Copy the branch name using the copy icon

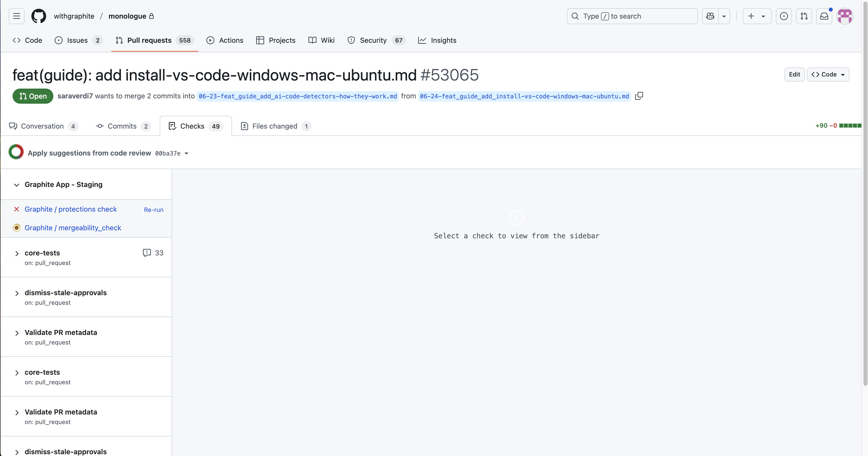point(639,96)
